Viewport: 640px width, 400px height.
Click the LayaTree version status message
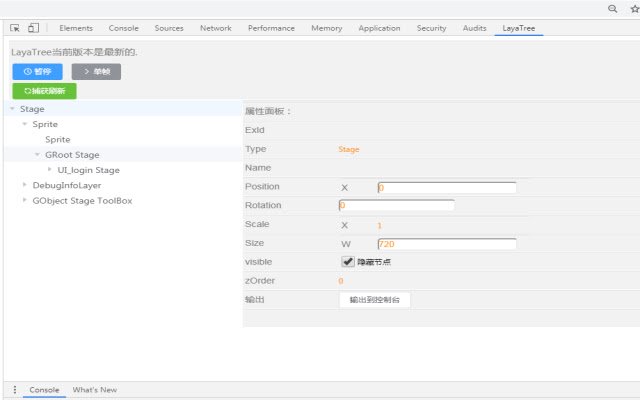coord(74,52)
